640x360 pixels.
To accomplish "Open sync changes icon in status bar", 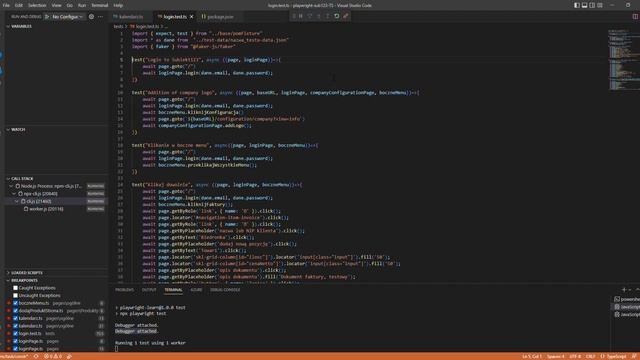I will [x=36, y=356].
